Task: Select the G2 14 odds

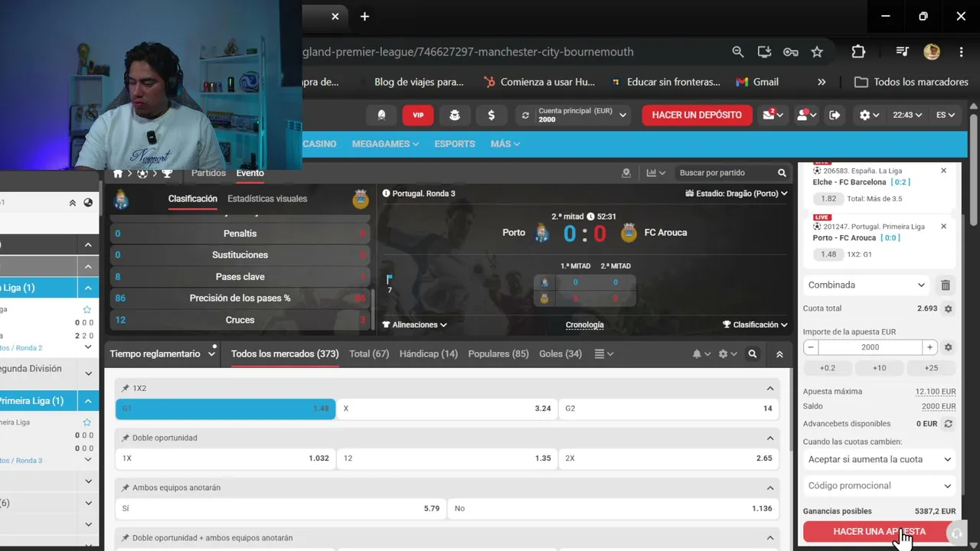Action: pyautogui.click(x=668, y=409)
